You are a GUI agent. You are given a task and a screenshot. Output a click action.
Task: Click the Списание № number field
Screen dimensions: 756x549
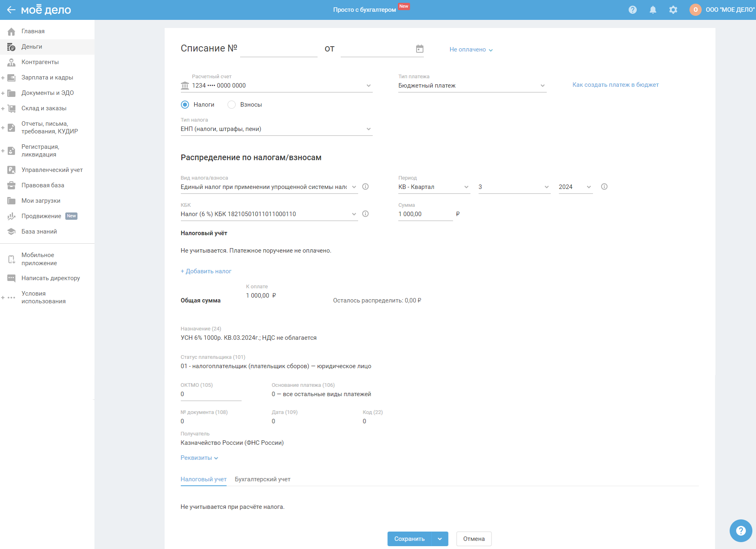pyautogui.click(x=279, y=49)
